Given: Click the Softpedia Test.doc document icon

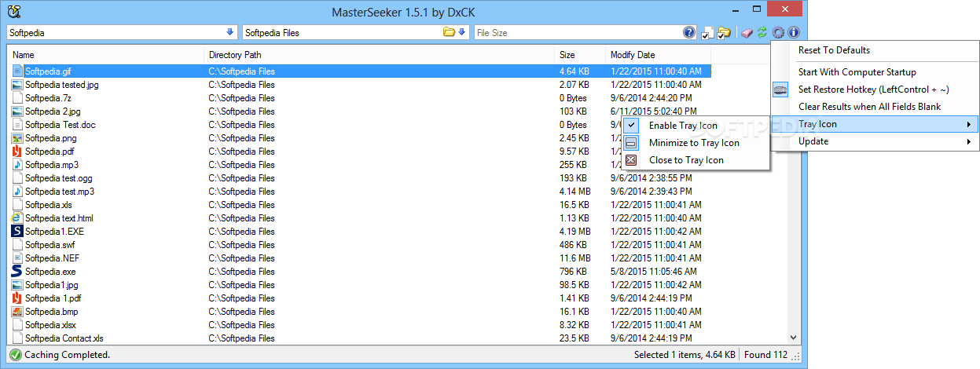Looking at the screenshot, I should point(17,124).
